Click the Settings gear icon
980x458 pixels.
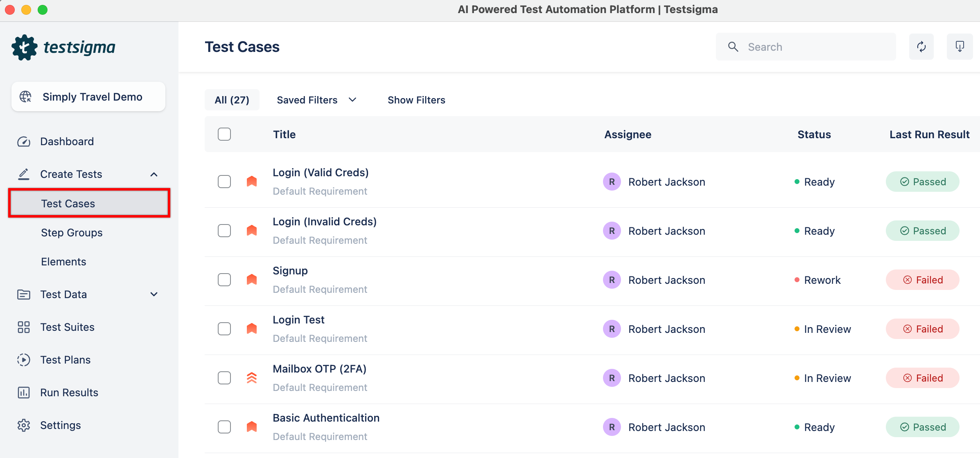[24, 425]
